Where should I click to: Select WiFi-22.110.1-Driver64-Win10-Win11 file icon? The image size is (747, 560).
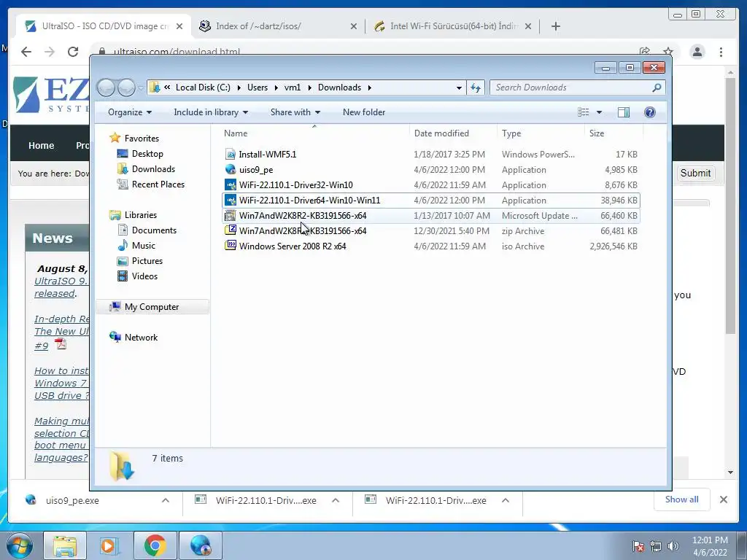tap(230, 200)
